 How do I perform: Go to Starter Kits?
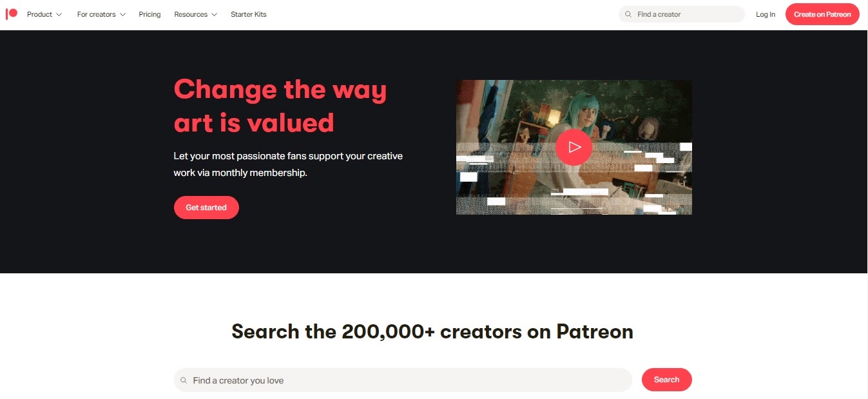(x=249, y=14)
